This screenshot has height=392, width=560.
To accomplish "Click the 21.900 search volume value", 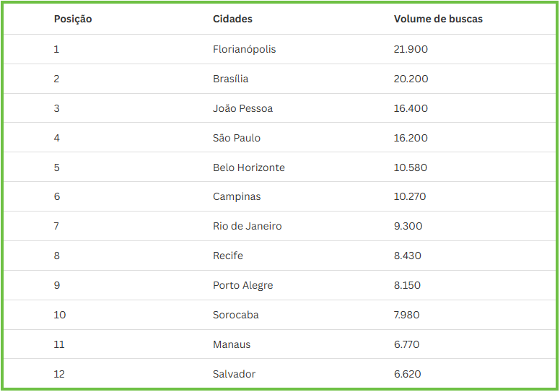I will tap(411, 49).
